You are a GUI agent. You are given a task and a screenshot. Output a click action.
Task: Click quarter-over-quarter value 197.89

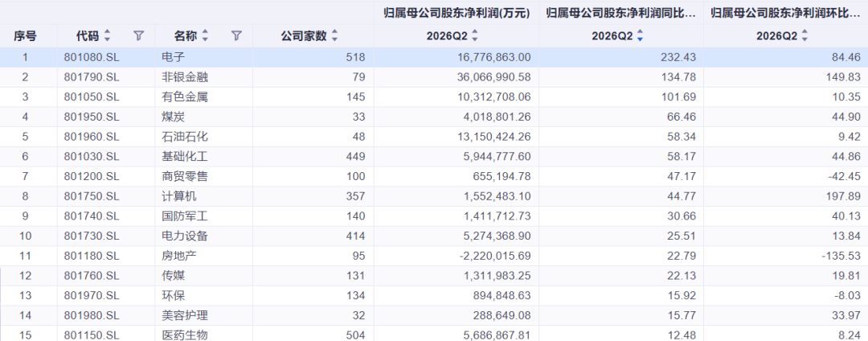[x=844, y=196]
